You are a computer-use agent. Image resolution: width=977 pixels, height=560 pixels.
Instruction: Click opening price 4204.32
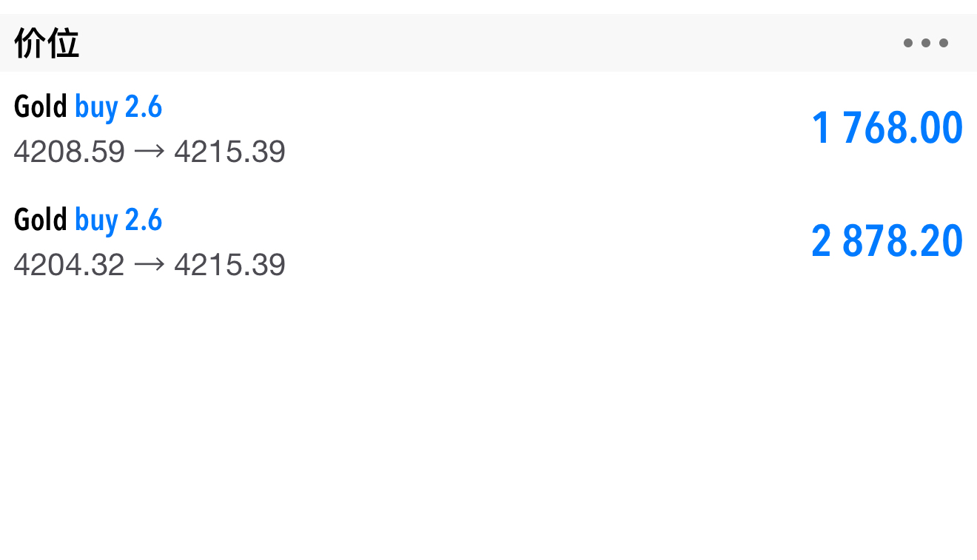[x=70, y=265]
